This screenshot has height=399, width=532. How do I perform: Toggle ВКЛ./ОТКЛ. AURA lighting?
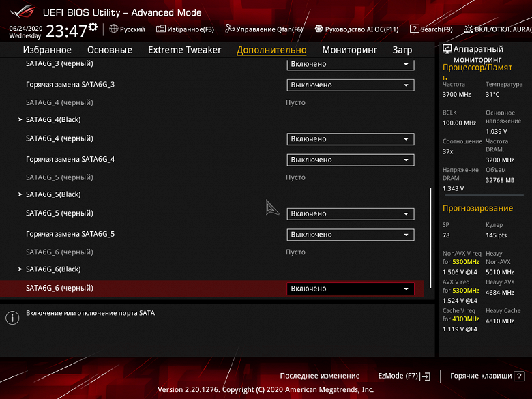point(498,29)
